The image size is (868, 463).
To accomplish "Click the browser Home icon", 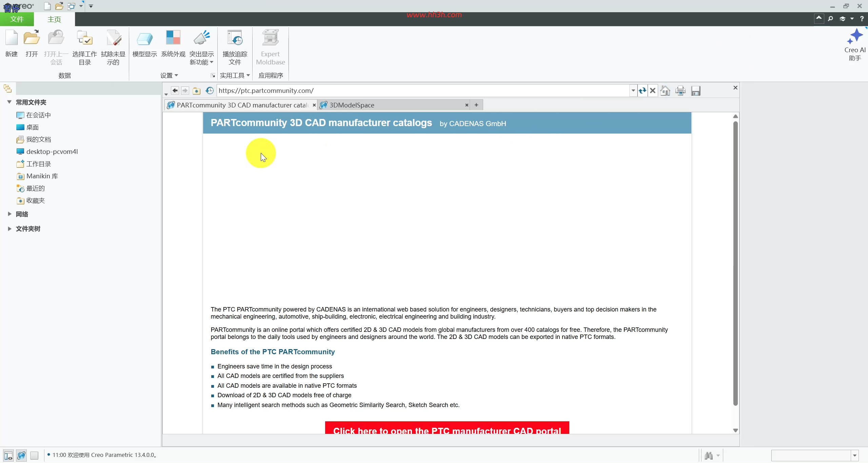I will 665,90.
